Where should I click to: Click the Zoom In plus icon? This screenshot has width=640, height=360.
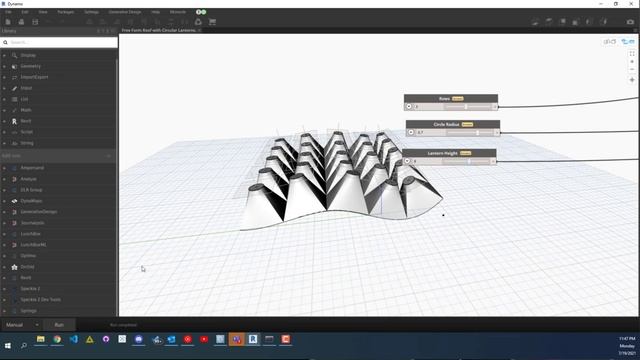(632, 62)
